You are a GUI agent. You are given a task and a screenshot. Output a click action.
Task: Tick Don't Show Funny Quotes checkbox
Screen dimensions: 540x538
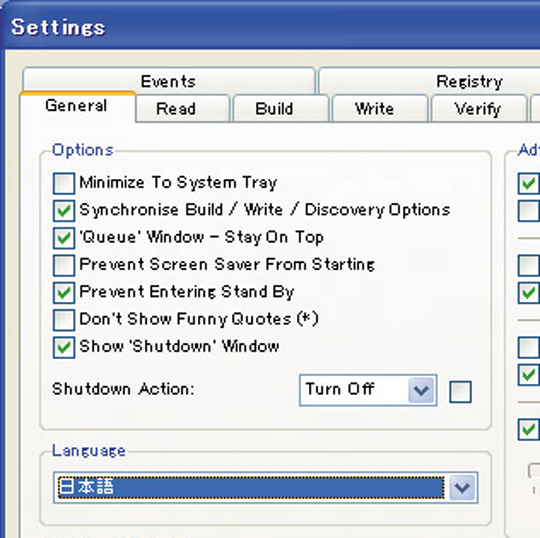(64, 320)
